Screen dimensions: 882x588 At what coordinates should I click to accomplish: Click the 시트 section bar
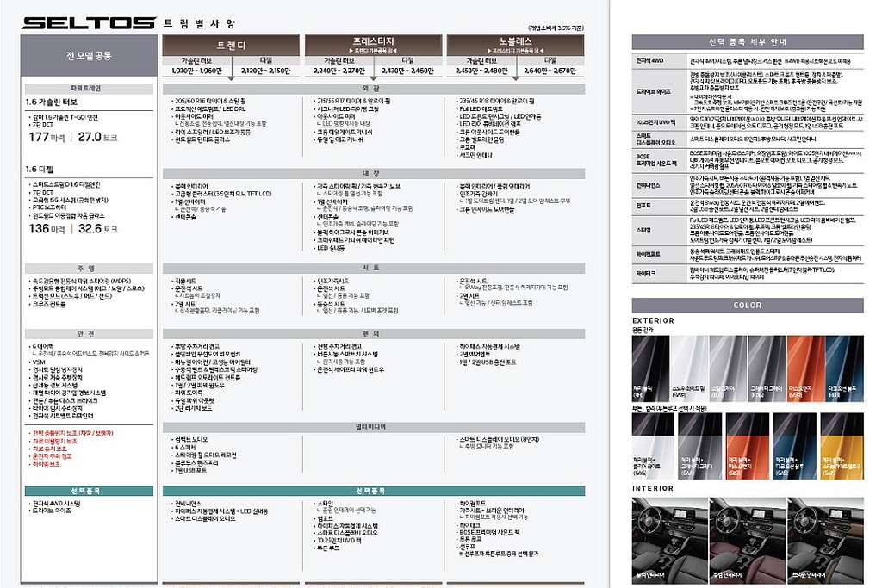pyautogui.click(x=374, y=268)
